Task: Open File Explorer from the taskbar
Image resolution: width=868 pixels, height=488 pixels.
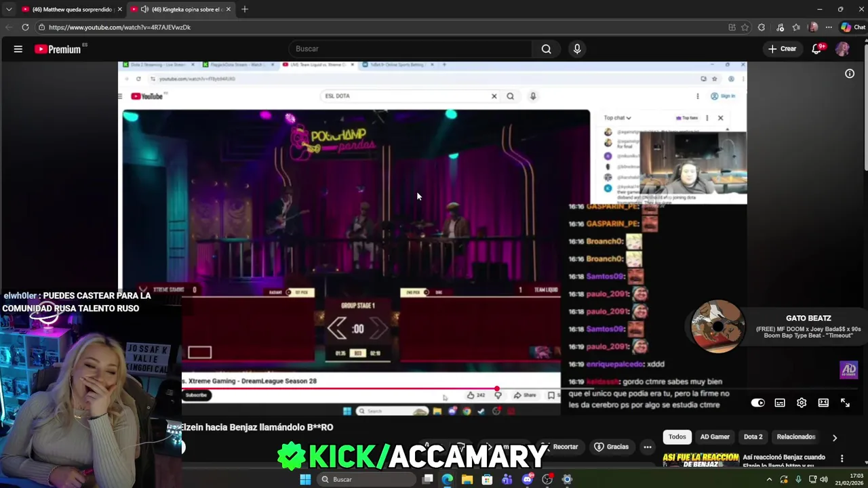Action: [x=467, y=479]
